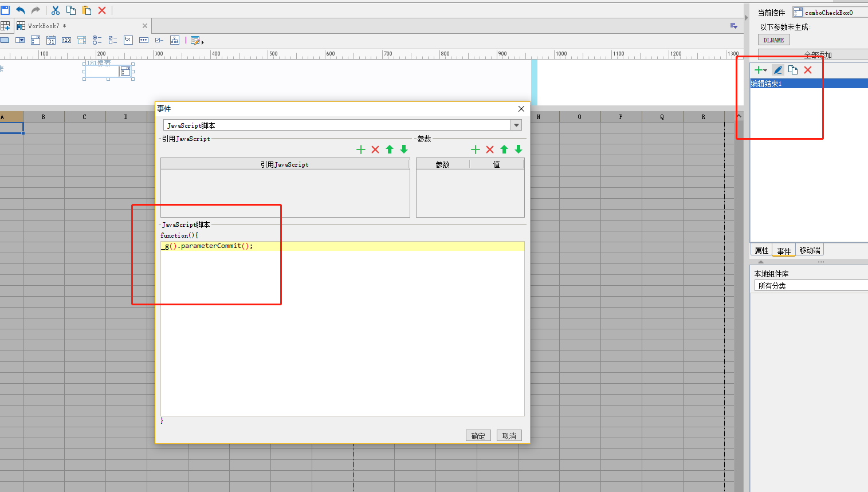
Task: Open the tab list icon beside workbook tabs
Action: (x=734, y=26)
